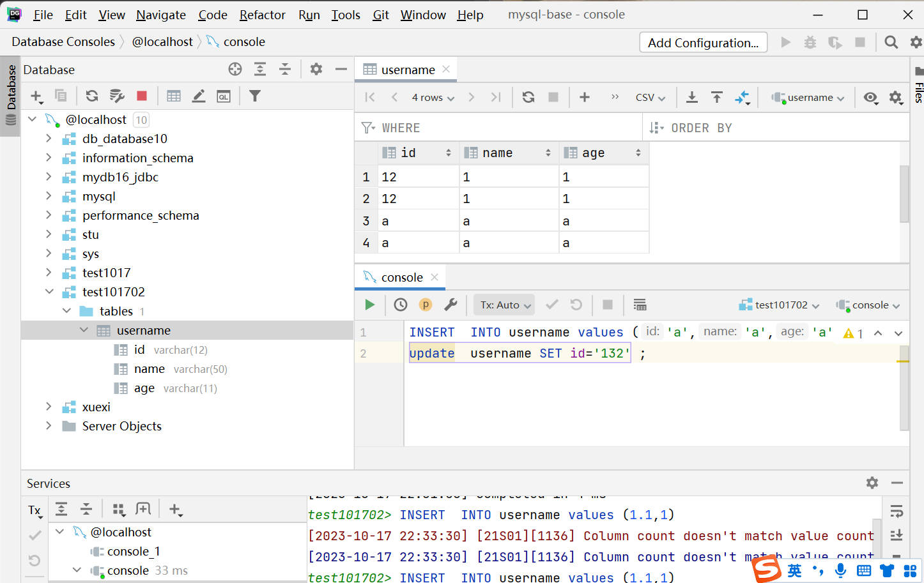Click the red Deactivate stop icon
Viewport: 924px width, 583px height.
(x=142, y=96)
